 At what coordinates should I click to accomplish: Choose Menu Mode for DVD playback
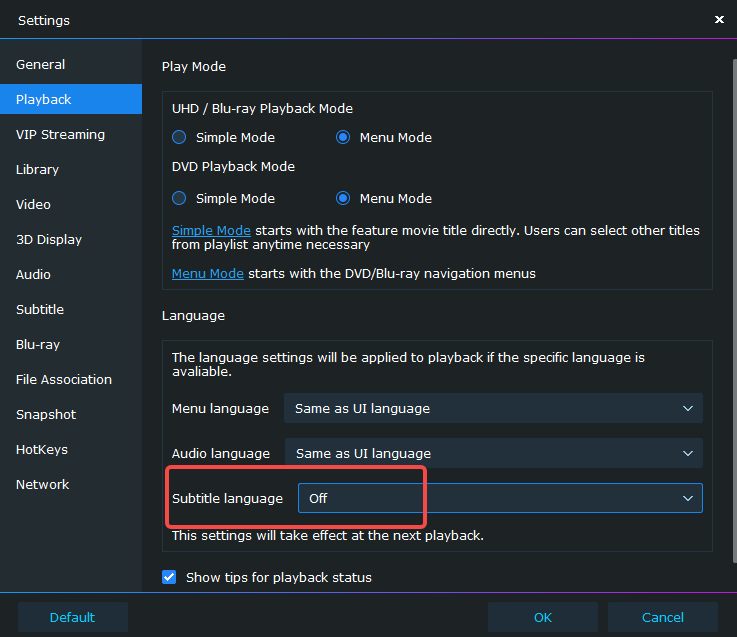pos(343,198)
